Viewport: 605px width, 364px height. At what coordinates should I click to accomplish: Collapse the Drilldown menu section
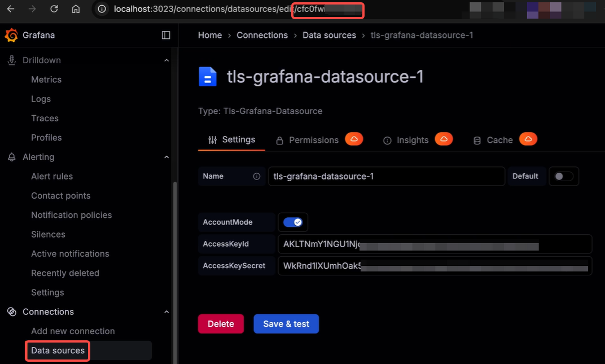click(166, 60)
